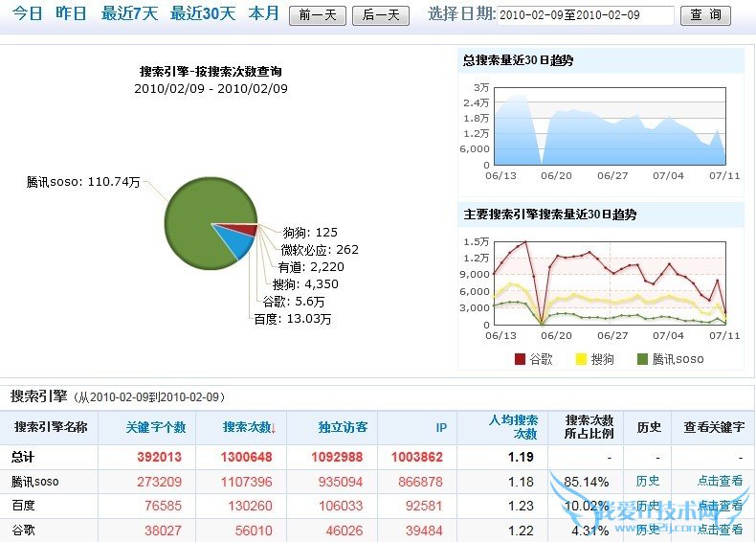Click 谷歌 search count 56010
The image size is (756, 542).
254,531
